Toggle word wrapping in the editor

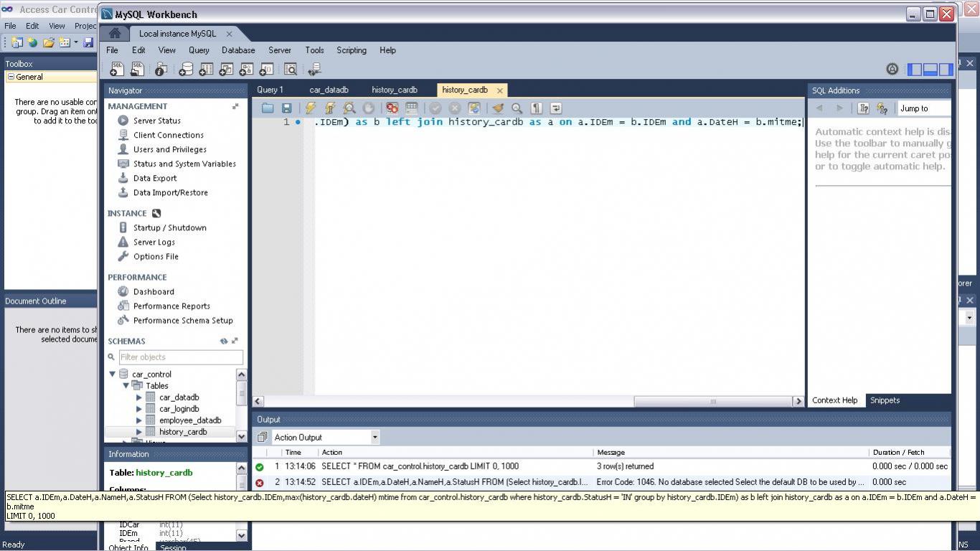(555, 108)
